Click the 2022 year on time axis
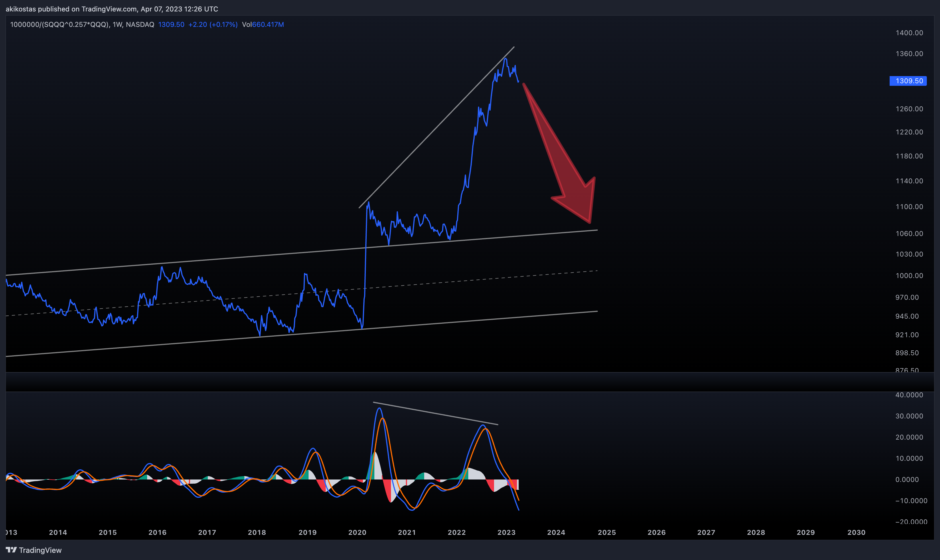The width and height of the screenshot is (940, 560). [457, 533]
